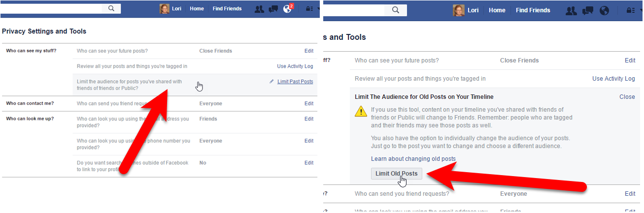The height and width of the screenshot is (213, 644).
Task: Edit future posts audience in right screenshot
Action: tap(630, 61)
